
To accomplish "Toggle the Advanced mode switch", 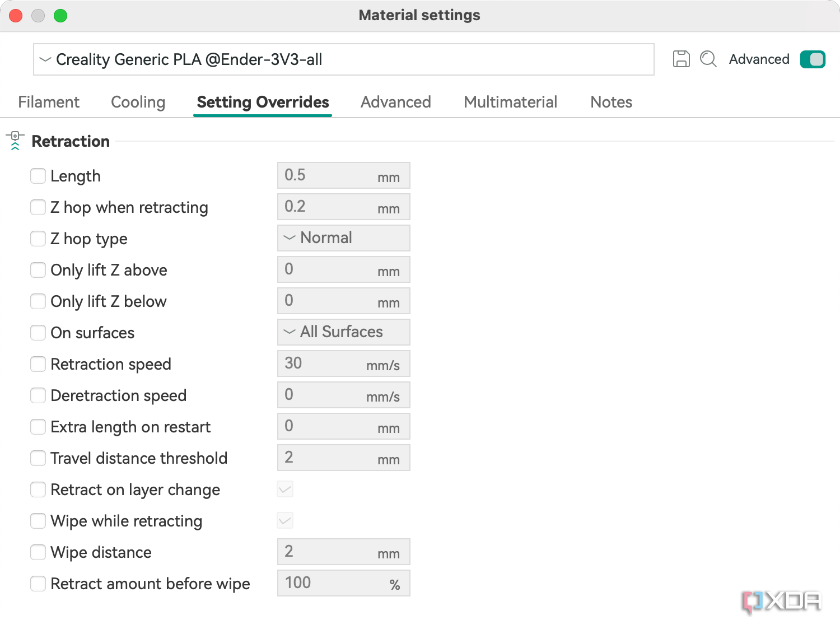I will click(x=813, y=59).
